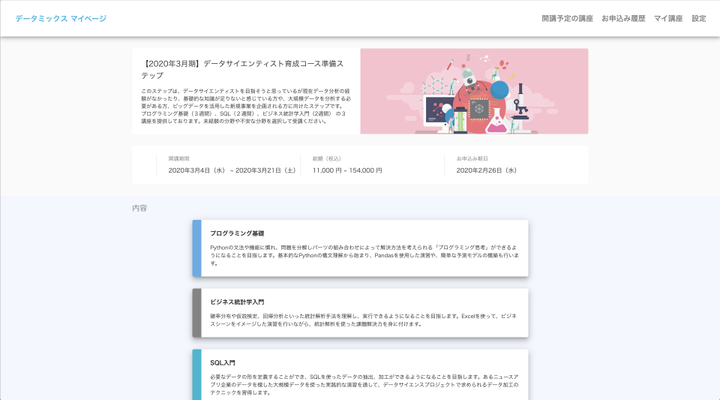The image size is (720, 400).
Task: Open the プログラミング基礎 course card
Action: point(360,248)
